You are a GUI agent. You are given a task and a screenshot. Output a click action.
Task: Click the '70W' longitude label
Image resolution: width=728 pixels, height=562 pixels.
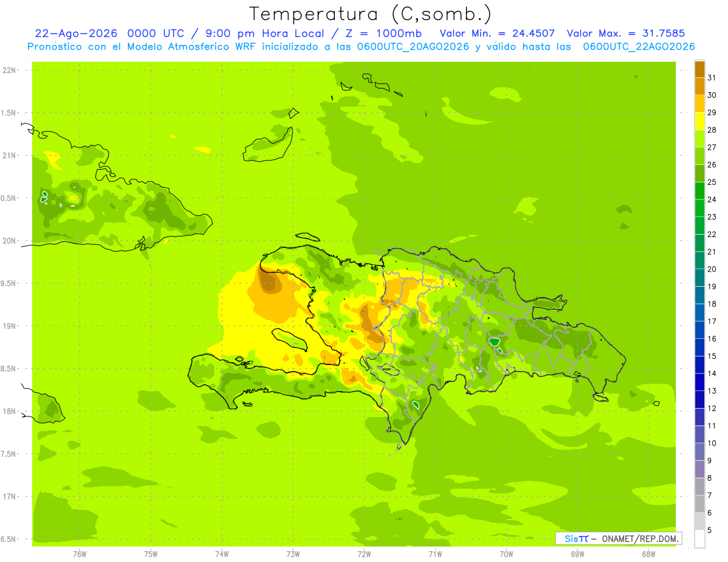pyautogui.click(x=506, y=554)
